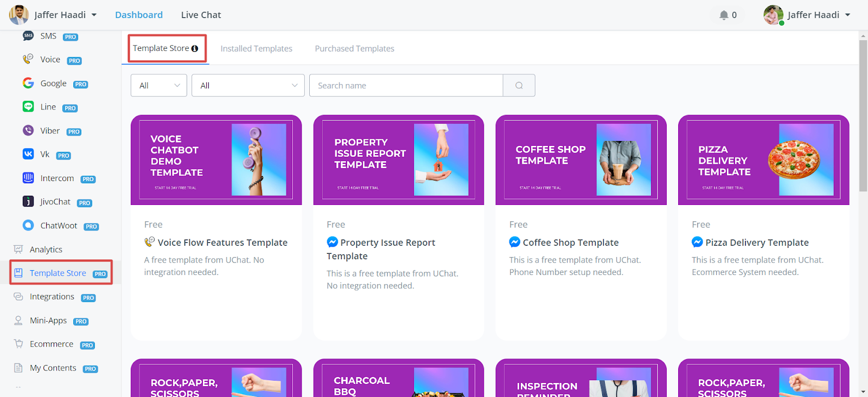868x397 pixels.
Task: Switch to Template Store tab
Action: click(165, 48)
